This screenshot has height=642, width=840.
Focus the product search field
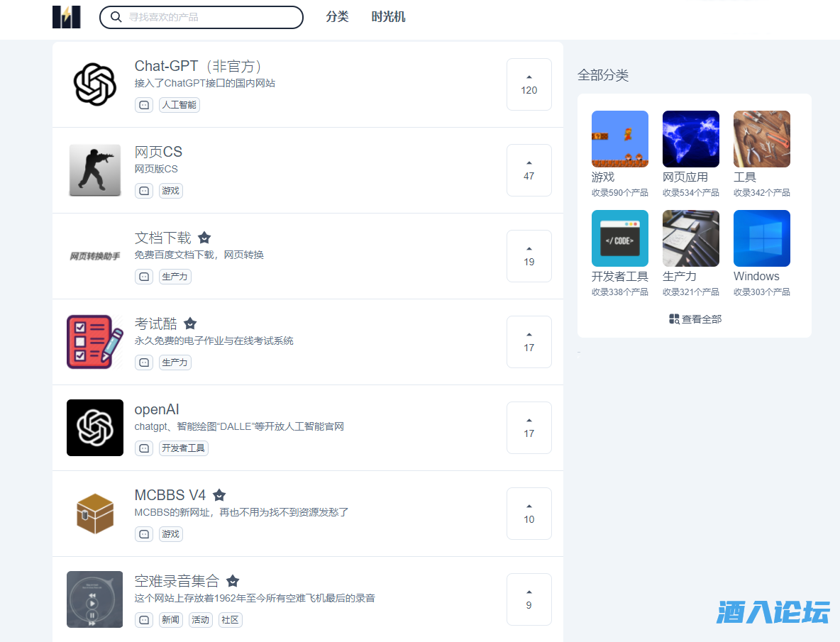(201, 17)
